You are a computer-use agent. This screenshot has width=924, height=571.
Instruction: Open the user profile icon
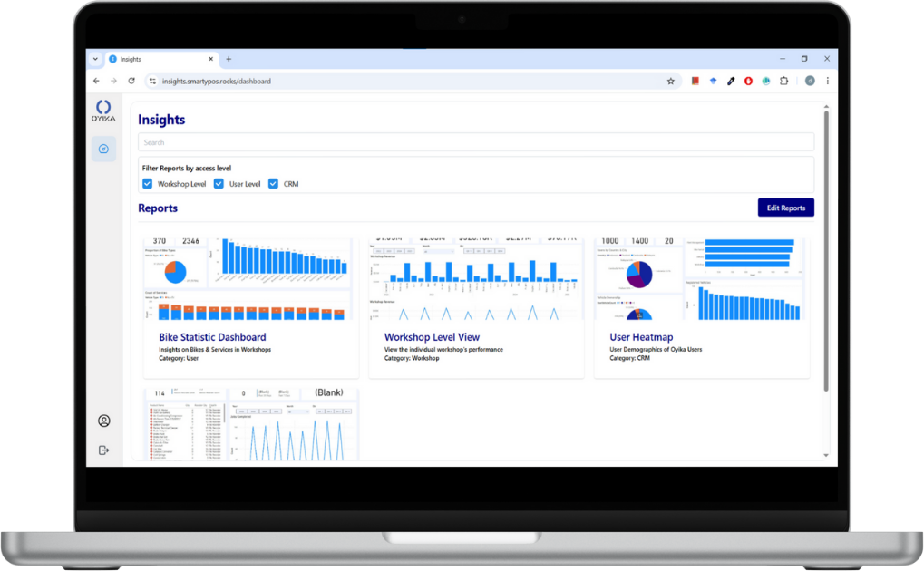click(103, 421)
